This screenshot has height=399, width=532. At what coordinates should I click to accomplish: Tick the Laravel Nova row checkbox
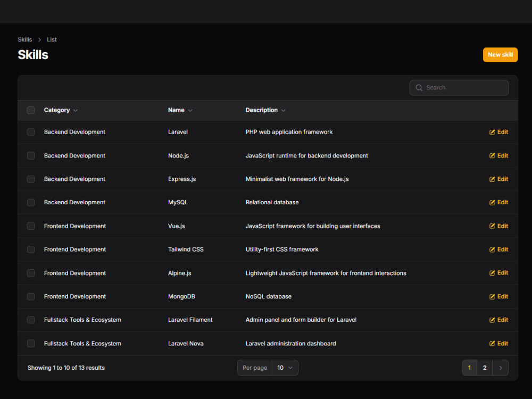[x=31, y=343]
